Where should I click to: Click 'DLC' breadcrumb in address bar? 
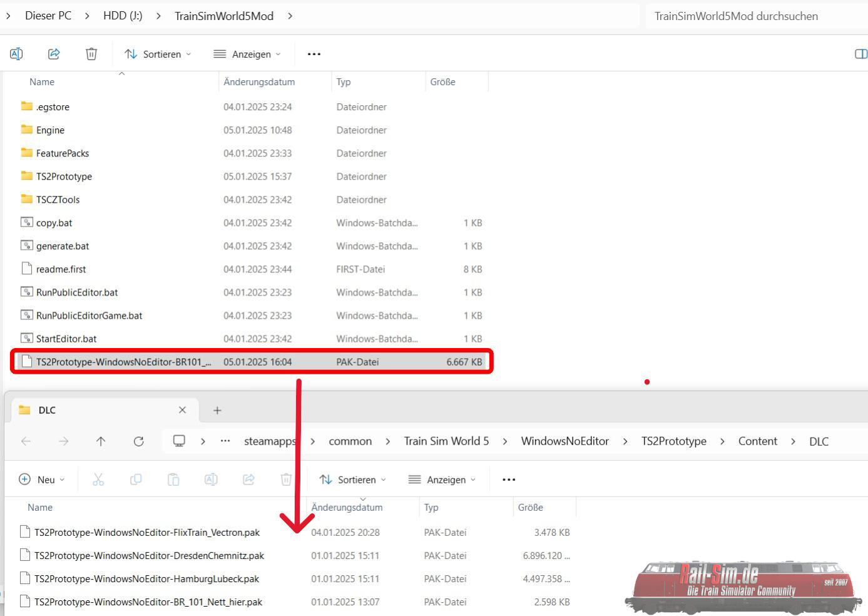pyautogui.click(x=819, y=441)
